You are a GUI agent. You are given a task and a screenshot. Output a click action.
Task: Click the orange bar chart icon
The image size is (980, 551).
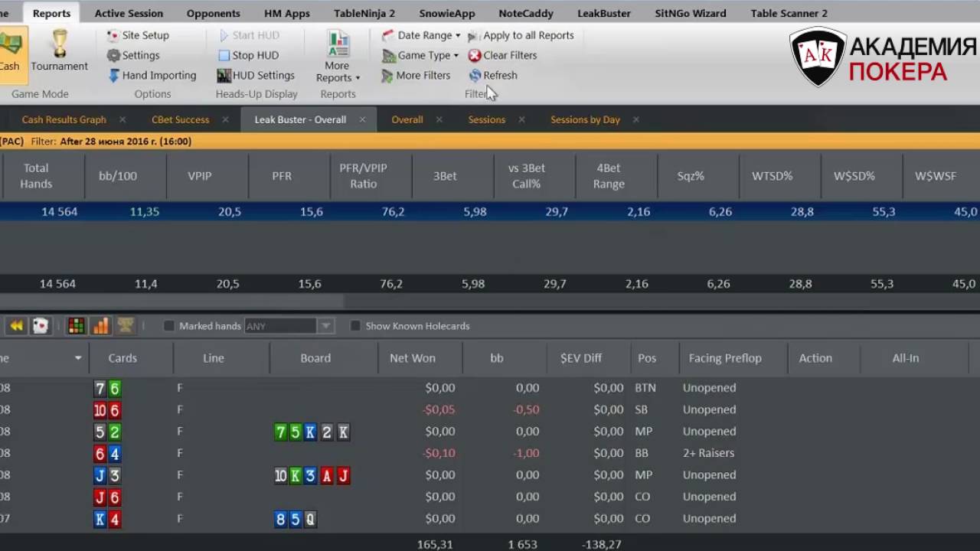point(100,326)
